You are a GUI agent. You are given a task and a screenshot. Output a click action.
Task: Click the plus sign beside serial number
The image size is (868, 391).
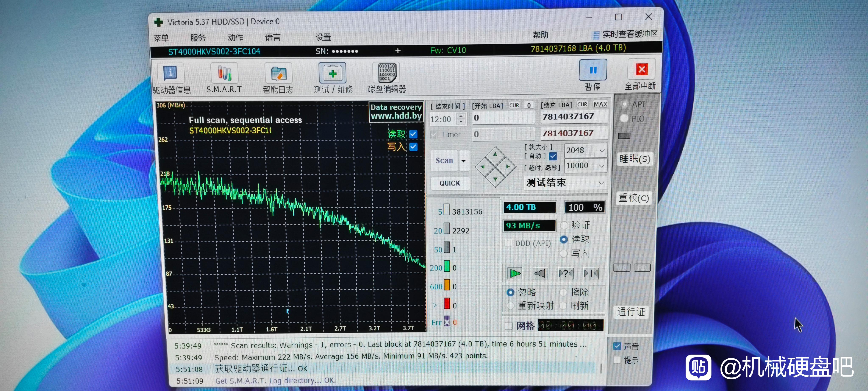pyautogui.click(x=398, y=50)
